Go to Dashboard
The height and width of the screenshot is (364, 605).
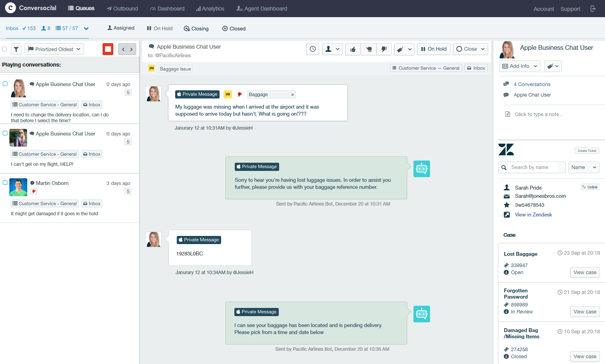click(167, 9)
